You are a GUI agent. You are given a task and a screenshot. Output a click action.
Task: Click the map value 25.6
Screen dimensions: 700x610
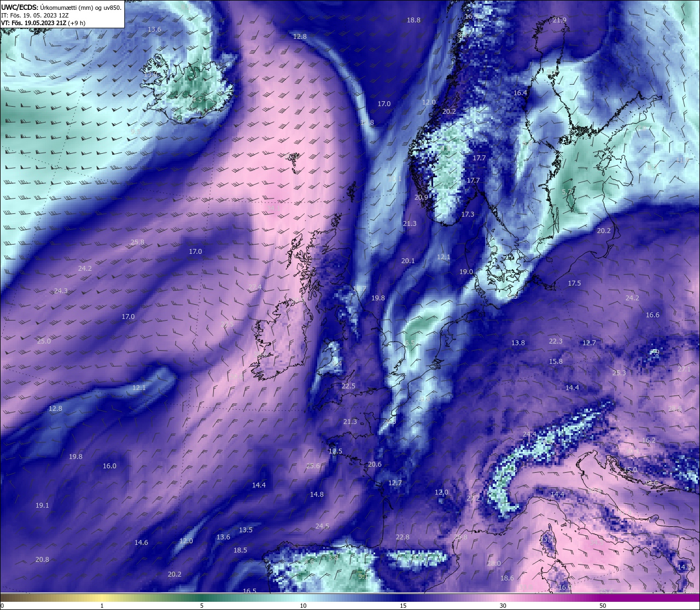point(313,466)
